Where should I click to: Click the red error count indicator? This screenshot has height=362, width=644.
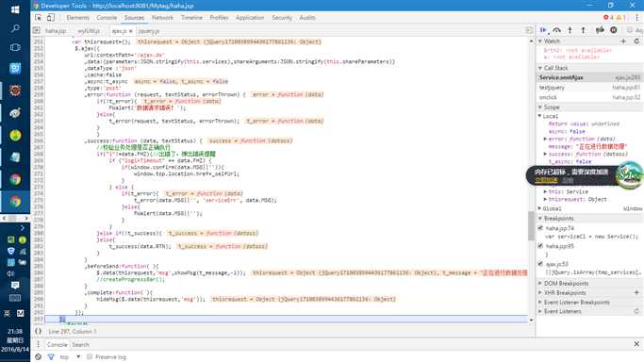click(x=608, y=18)
